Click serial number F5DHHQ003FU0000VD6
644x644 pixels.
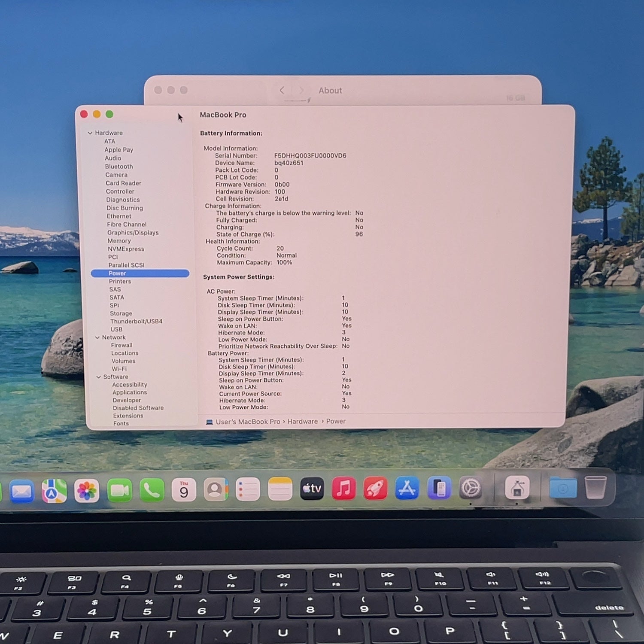click(310, 155)
